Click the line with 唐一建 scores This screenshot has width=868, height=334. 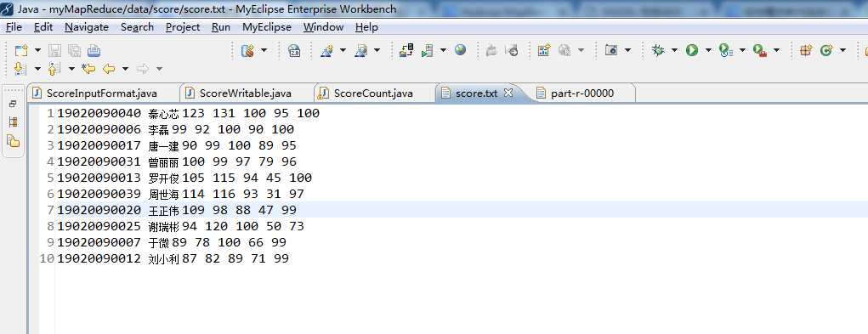pyautogui.click(x=177, y=145)
